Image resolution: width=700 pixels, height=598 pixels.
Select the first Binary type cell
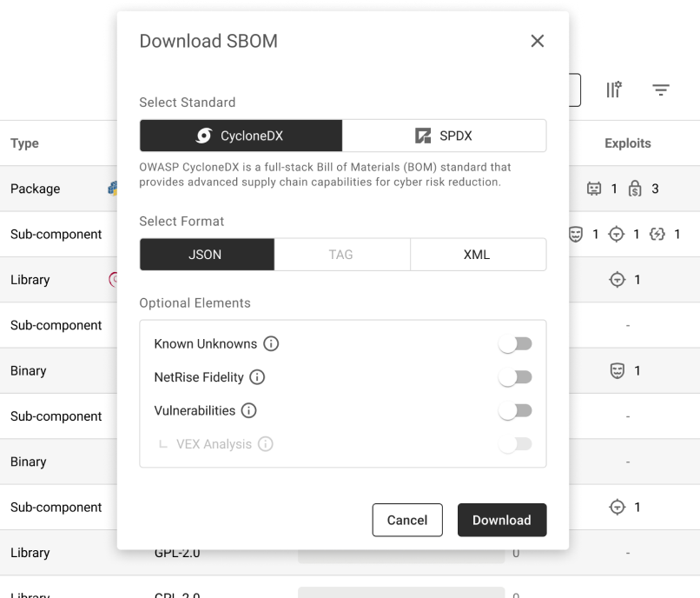click(x=28, y=371)
